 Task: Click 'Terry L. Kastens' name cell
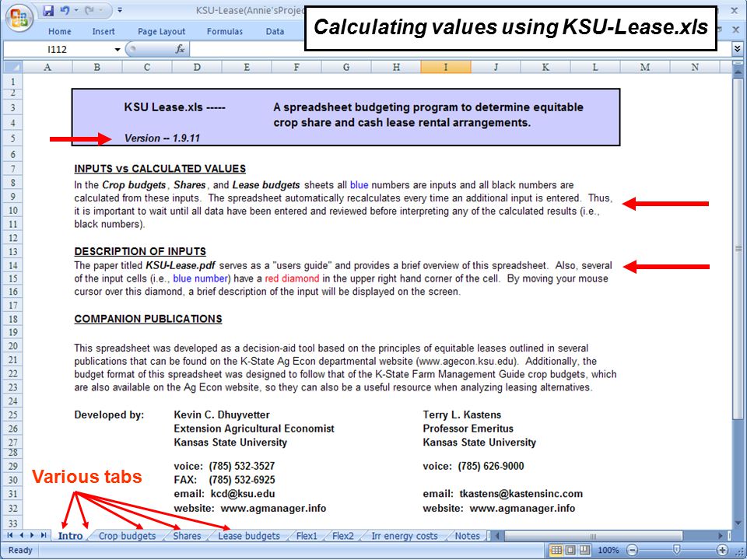click(462, 415)
